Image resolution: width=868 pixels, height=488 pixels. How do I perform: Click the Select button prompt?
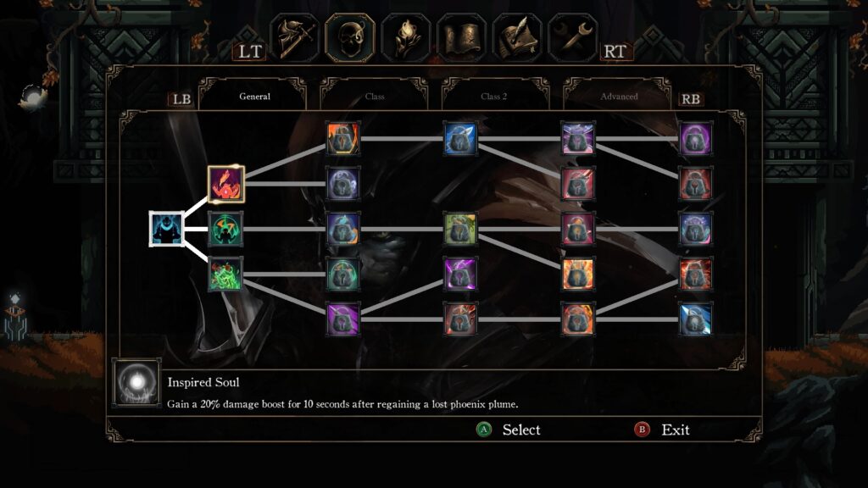coord(509,430)
